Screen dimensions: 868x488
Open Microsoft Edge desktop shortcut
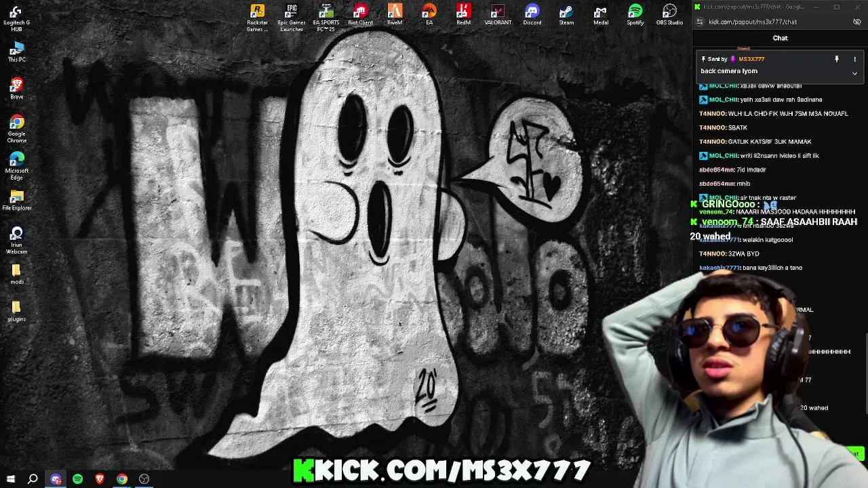pyautogui.click(x=17, y=166)
